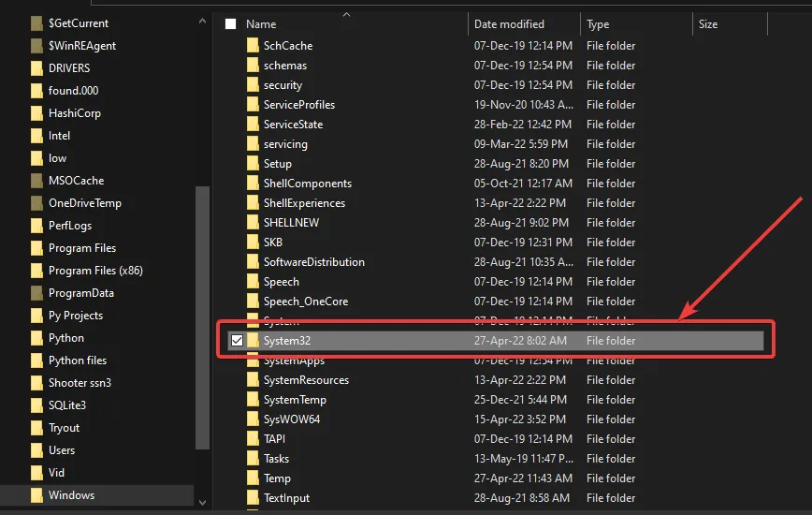Click the ShellExperiences folder icon
The image size is (812, 515).
[x=253, y=203]
